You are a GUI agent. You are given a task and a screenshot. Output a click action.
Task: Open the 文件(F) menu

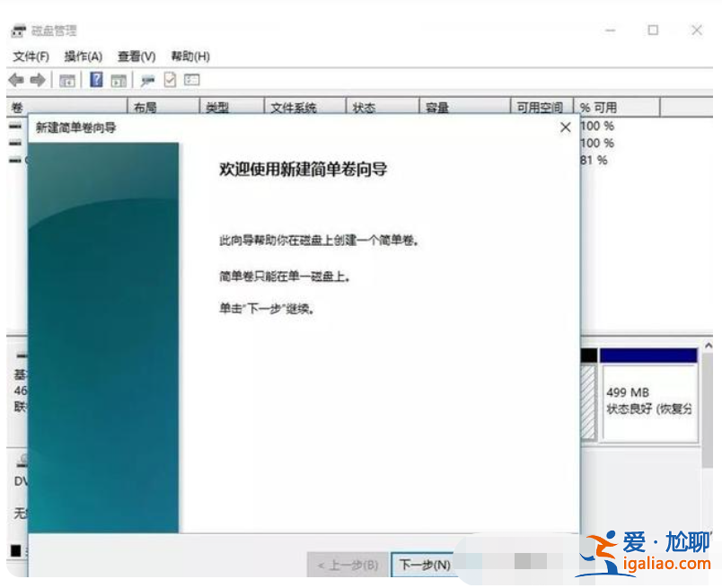point(31,56)
